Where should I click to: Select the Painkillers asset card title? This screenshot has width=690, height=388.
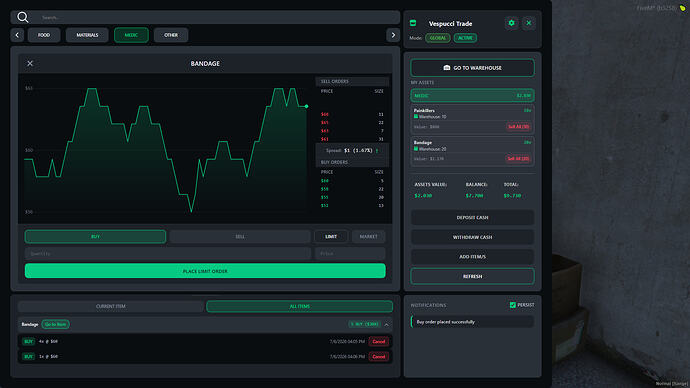click(424, 110)
